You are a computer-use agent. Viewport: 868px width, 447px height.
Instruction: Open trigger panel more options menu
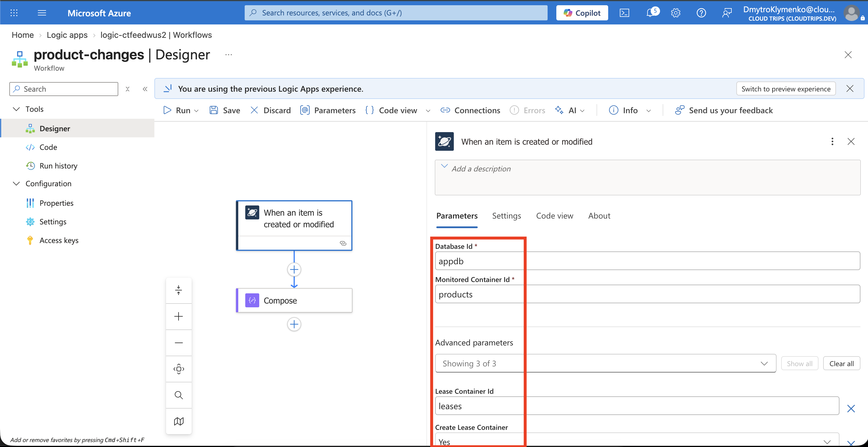coord(832,141)
